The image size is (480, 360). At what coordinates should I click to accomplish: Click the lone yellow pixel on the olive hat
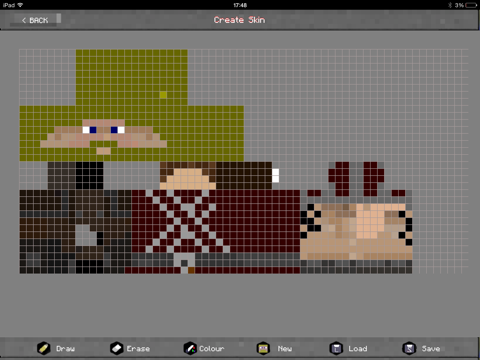pyautogui.click(x=163, y=95)
